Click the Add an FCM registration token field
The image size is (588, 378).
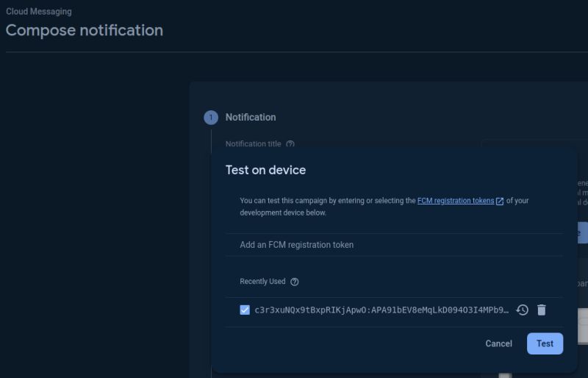(x=394, y=245)
